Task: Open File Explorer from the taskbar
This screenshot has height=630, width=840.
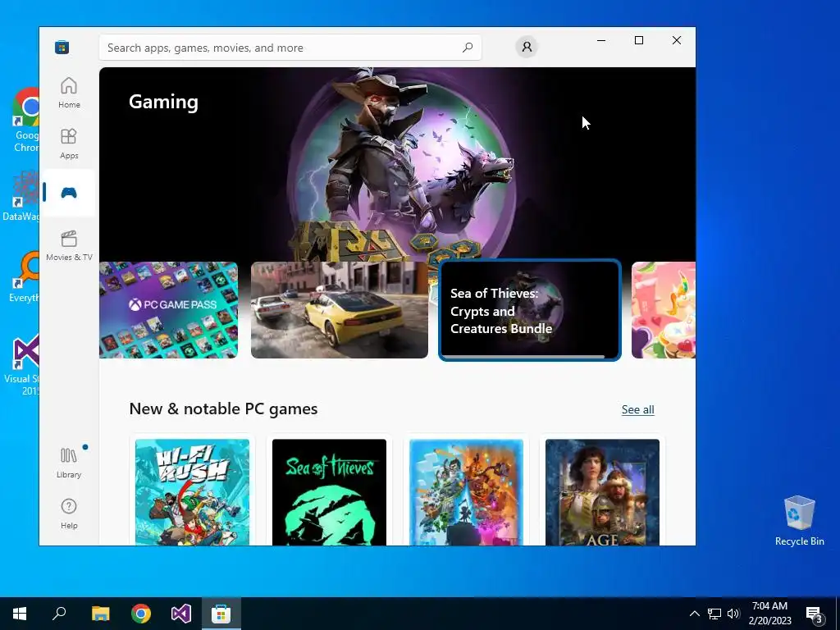Action: (x=100, y=614)
